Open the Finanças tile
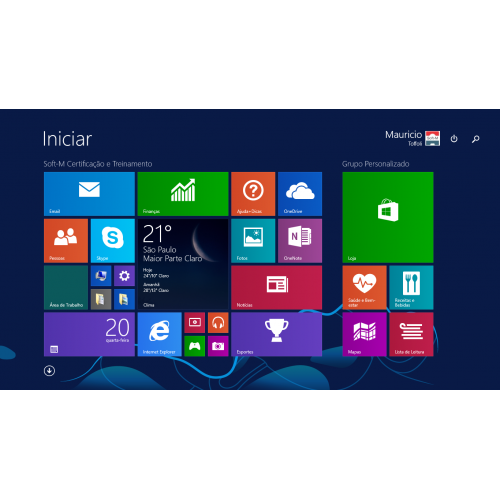The width and height of the screenshot is (500, 500). (183, 194)
